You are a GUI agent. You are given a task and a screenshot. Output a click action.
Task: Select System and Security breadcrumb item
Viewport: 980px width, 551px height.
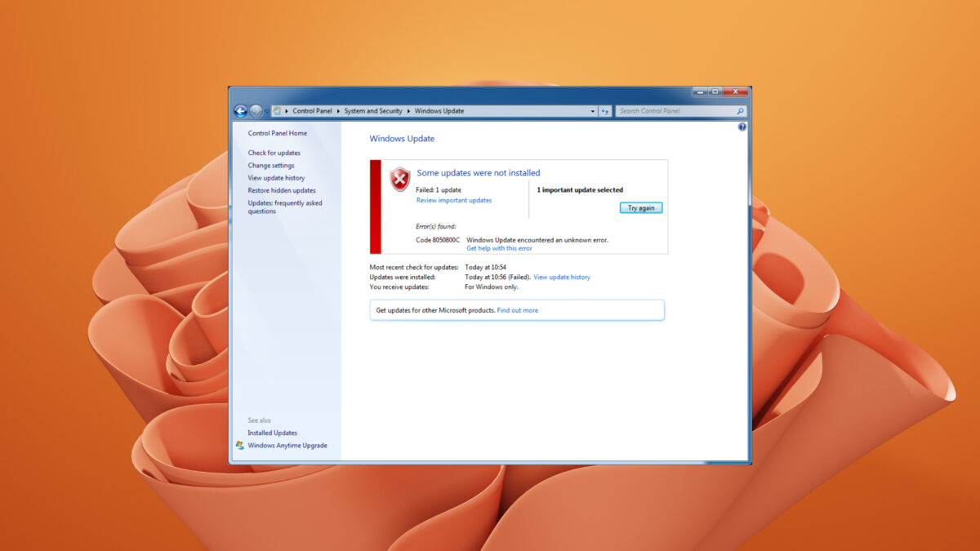(373, 111)
